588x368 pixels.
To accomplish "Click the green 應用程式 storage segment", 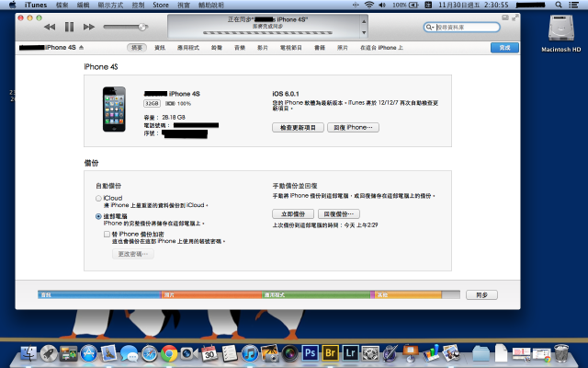I will pos(316,294).
